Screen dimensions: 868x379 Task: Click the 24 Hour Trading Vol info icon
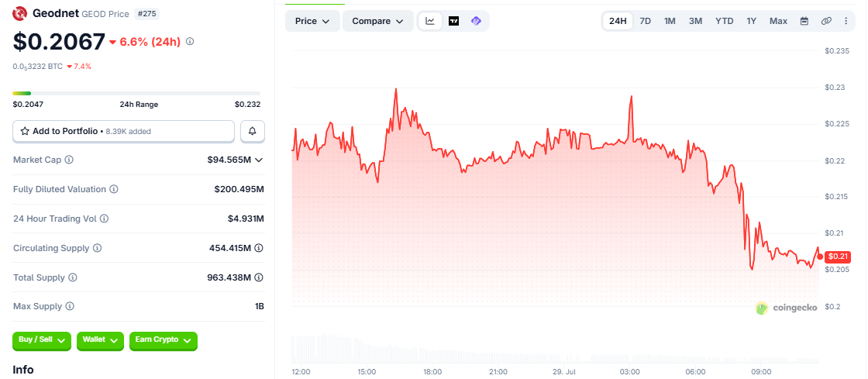pyautogui.click(x=104, y=219)
